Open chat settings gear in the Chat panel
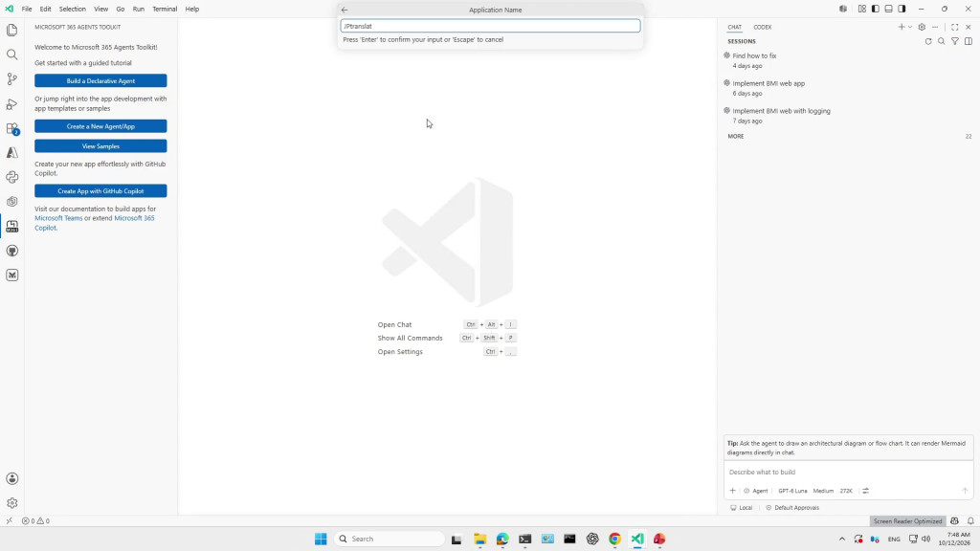 click(x=922, y=27)
